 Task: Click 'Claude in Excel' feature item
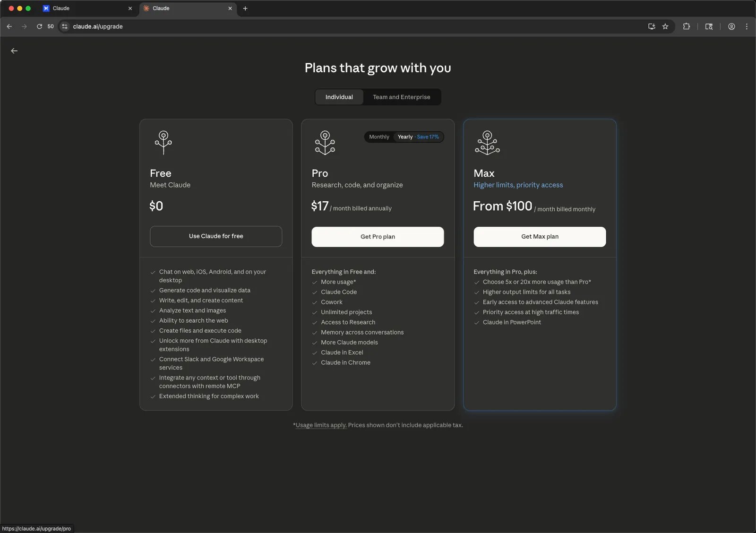click(x=342, y=352)
